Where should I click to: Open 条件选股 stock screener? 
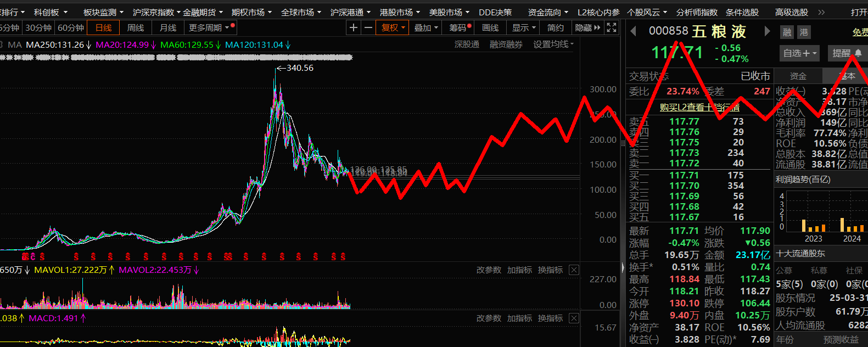coord(742,12)
